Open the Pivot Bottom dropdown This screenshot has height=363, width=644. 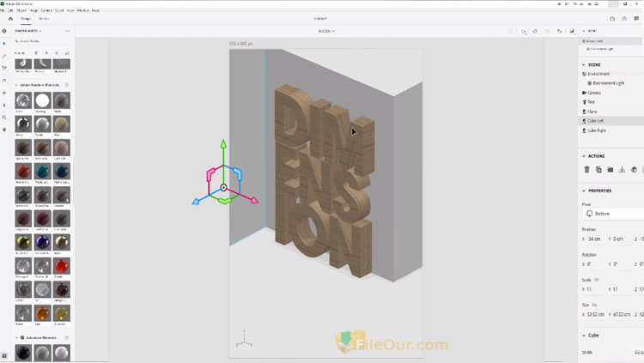pyautogui.click(x=613, y=214)
